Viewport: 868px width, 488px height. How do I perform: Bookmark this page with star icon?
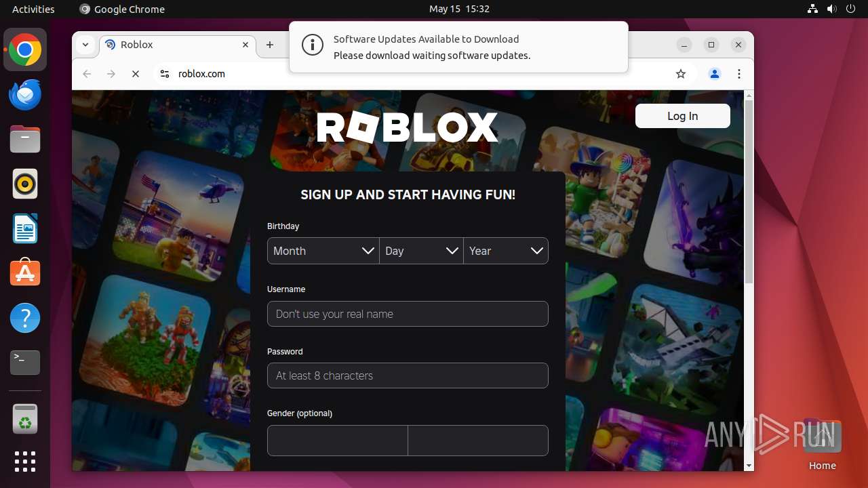(x=681, y=74)
